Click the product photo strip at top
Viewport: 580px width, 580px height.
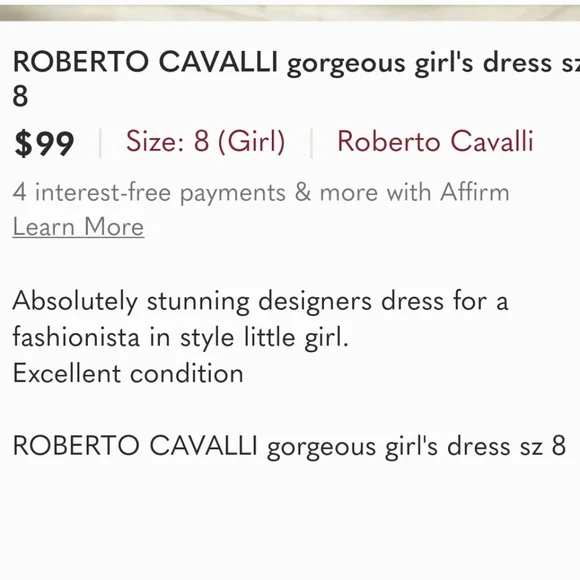click(290, 13)
